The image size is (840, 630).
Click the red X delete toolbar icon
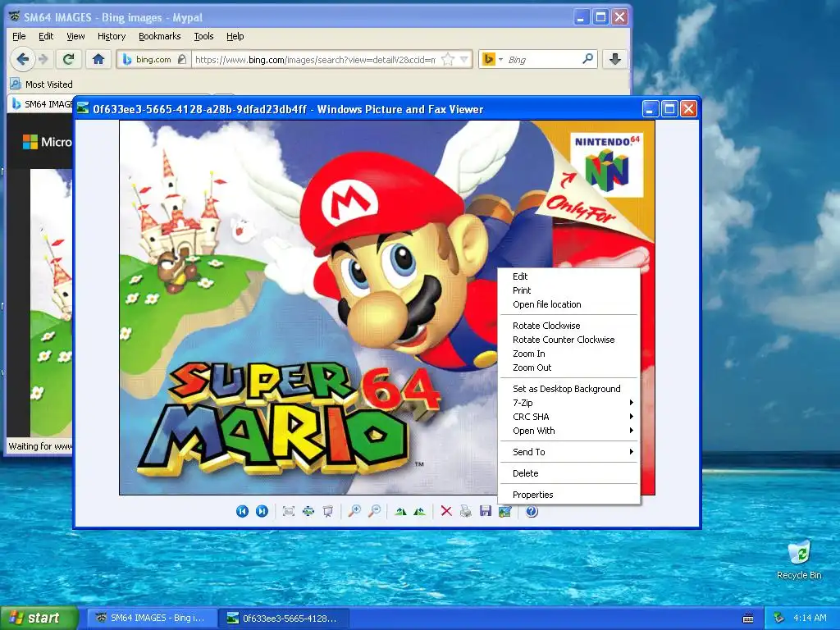pos(445,511)
